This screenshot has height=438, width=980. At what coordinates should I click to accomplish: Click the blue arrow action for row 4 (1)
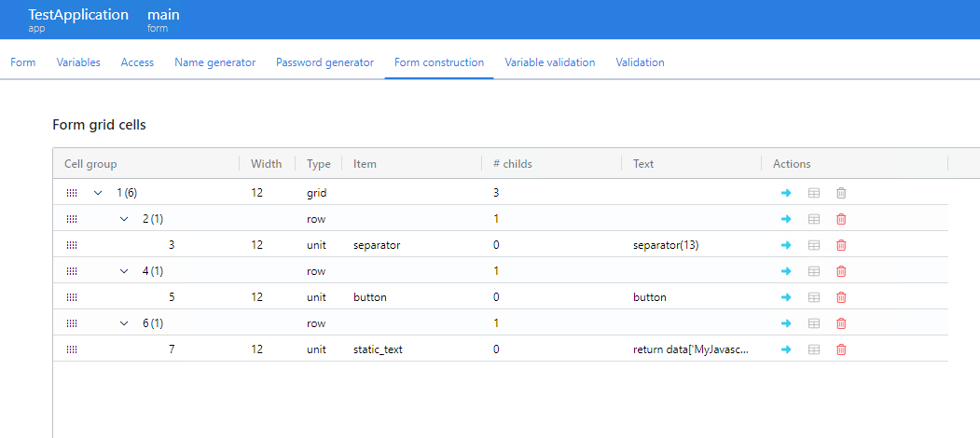pos(786,271)
